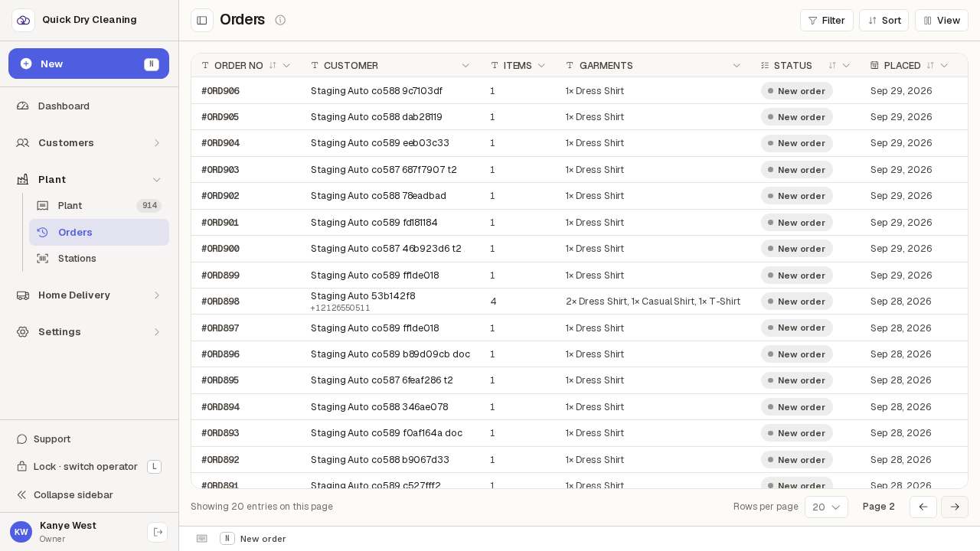Expand the Home Delivery sidebar section
This screenshot has height=551, width=980.
click(89, 295)
